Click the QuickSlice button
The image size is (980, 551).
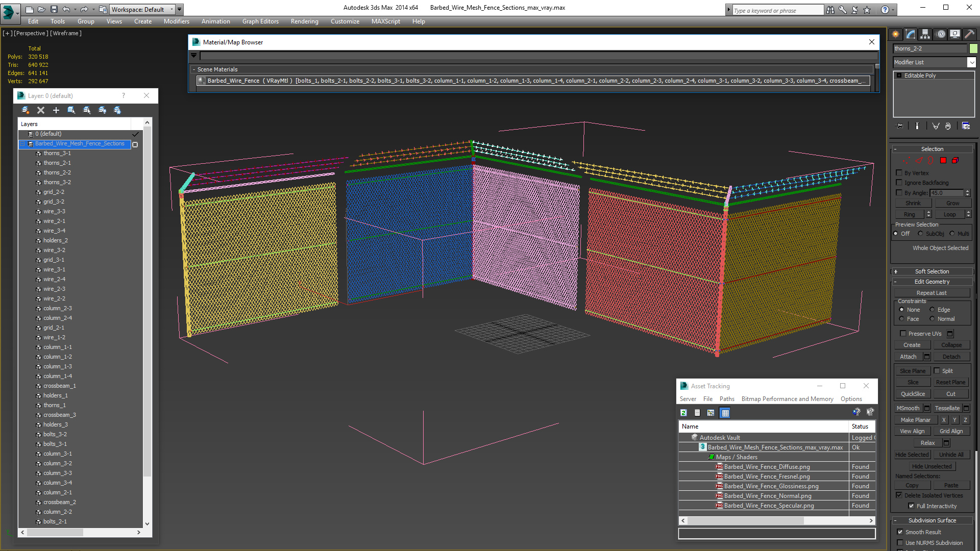point(913,394)
